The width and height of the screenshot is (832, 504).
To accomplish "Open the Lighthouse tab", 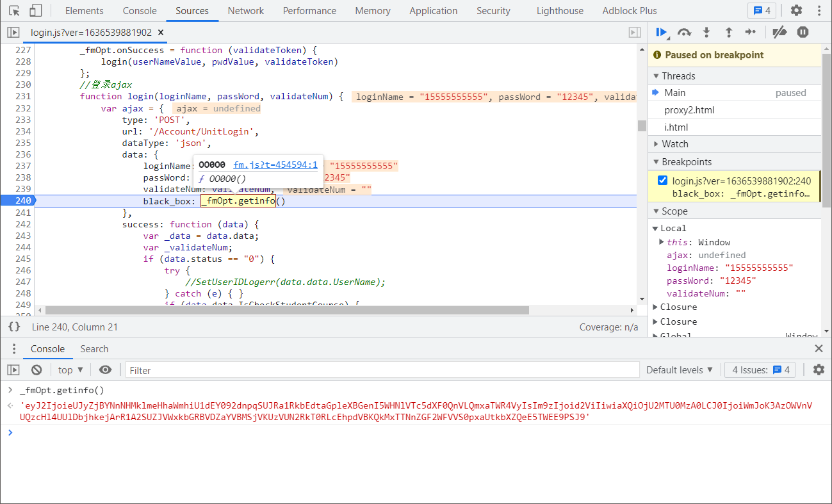I will tap(560, 10).
